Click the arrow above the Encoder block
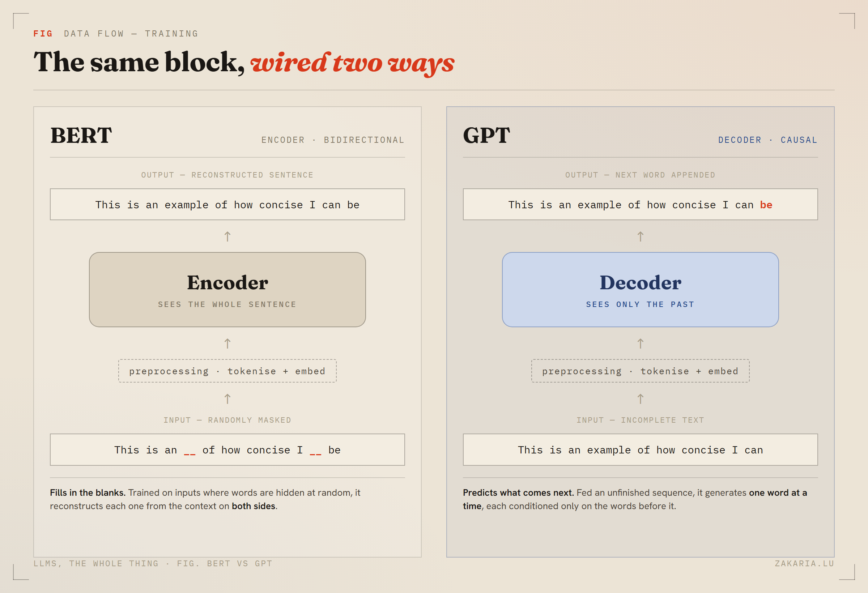The image size is (868, 593). pos(227,236)
